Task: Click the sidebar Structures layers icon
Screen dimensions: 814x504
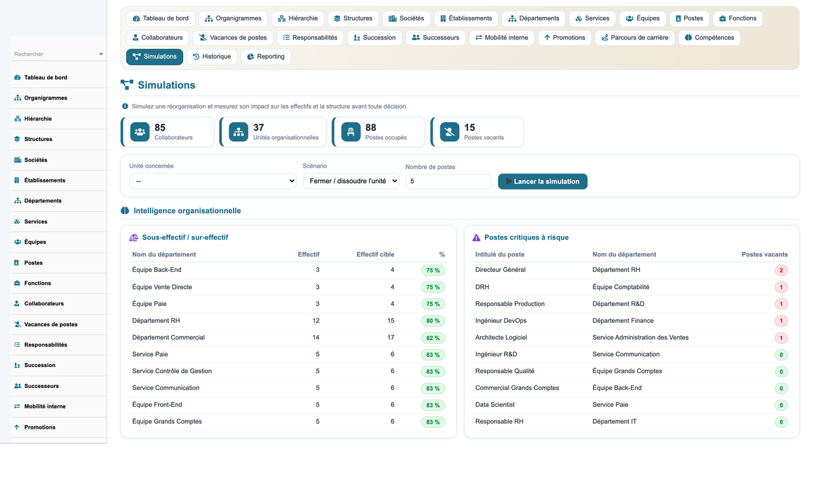Action: coord(17,139)
